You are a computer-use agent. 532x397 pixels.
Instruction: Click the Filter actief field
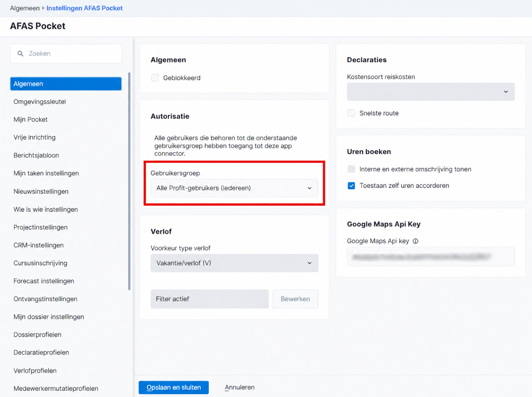pos(210,299)
